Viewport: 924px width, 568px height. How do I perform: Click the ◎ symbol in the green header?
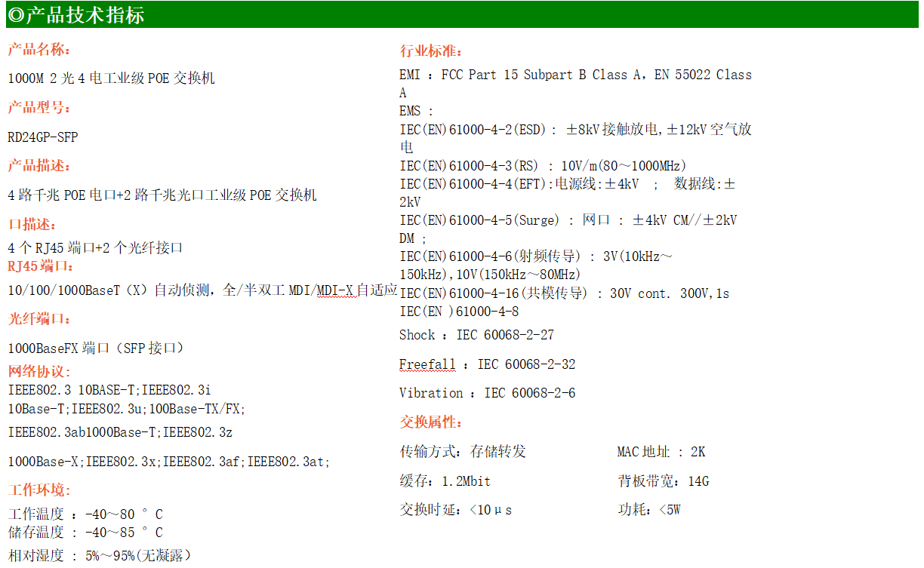(15, 15)
